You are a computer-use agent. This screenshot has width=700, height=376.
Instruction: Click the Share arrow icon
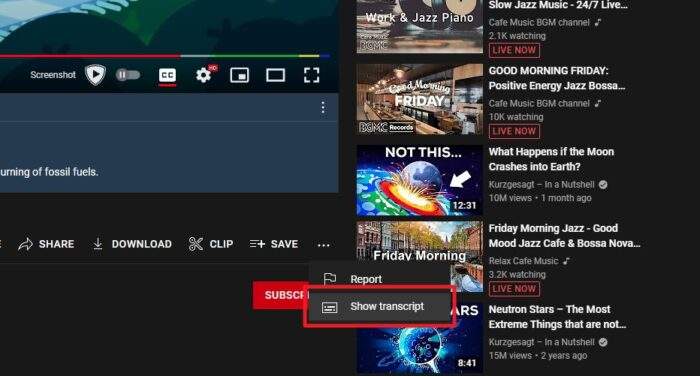(25, 244)
